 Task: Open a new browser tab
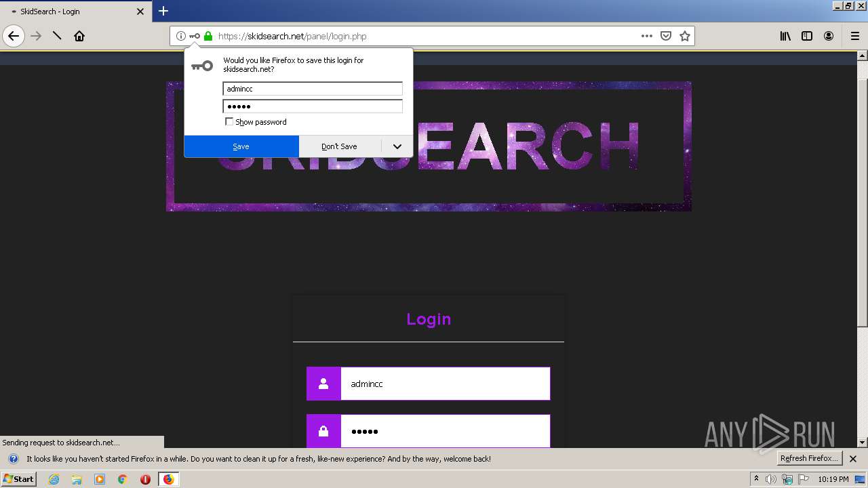click(x=163, y=11)
